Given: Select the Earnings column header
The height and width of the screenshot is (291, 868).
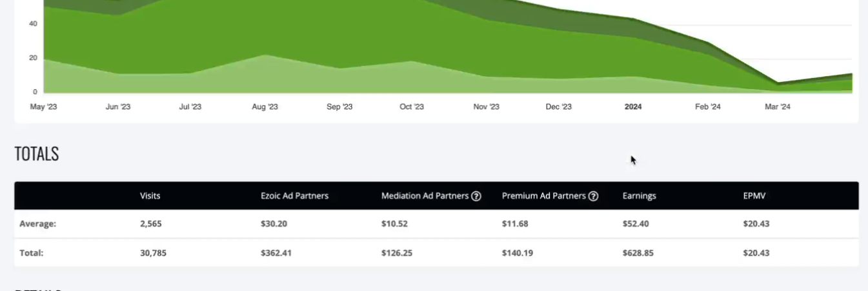Looking at the screenshot, I should coord(640,196).
